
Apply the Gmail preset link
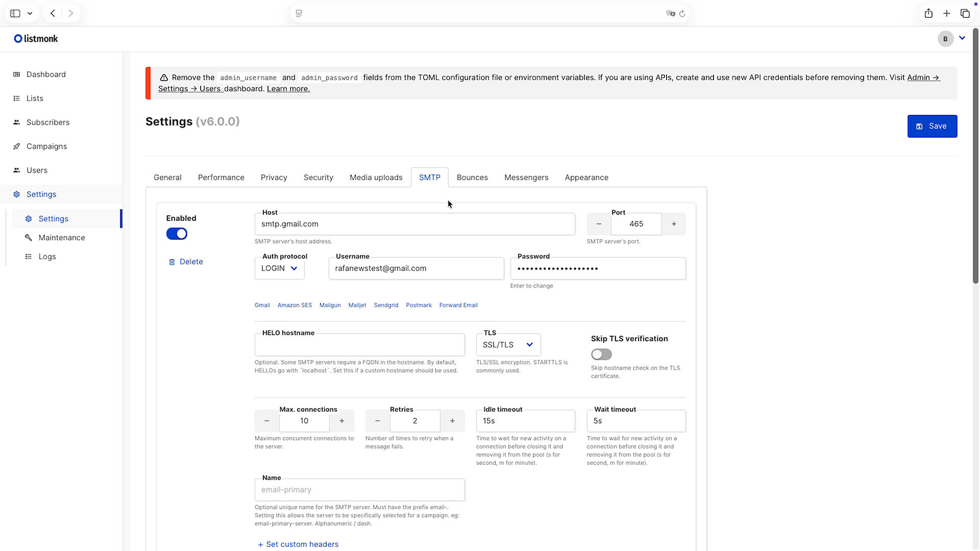click(262, 305)
